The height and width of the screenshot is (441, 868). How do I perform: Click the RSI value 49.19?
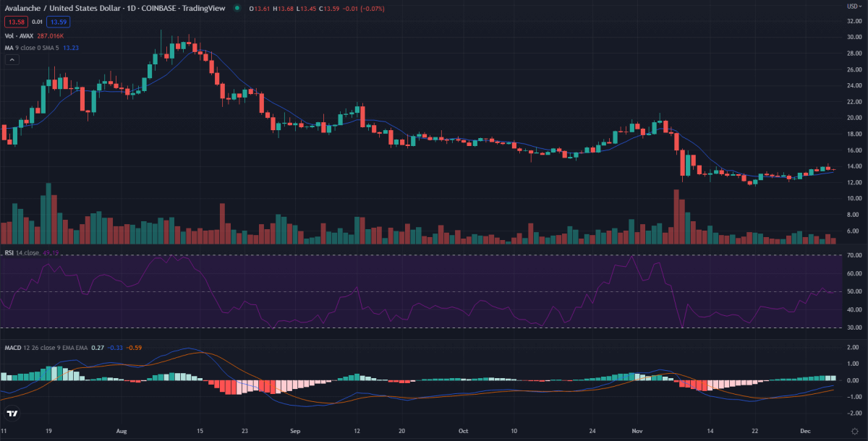coord(51,253)
